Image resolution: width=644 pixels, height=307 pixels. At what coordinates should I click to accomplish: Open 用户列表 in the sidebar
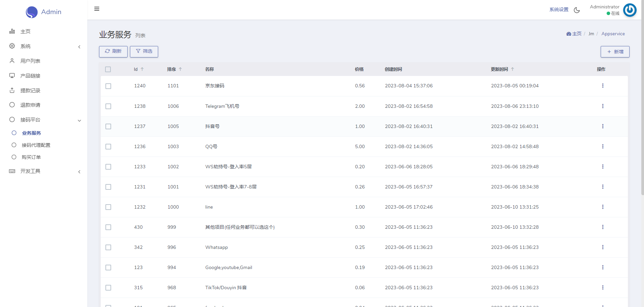[x=30, y=61]
